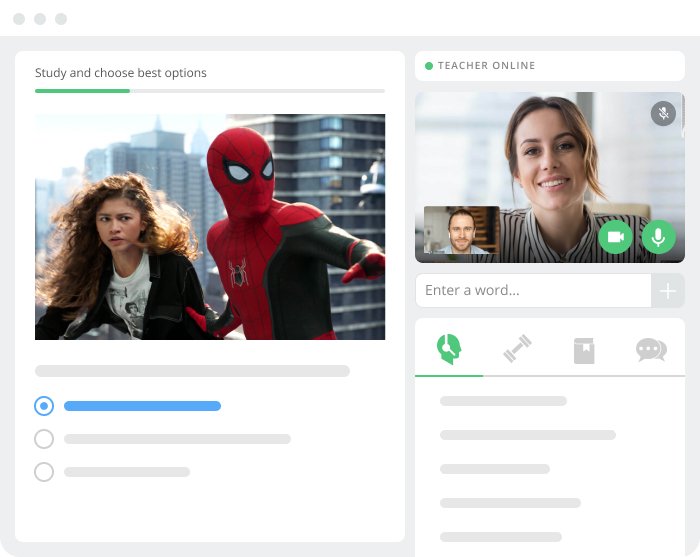Open the green speaking head tab
Screen dimensions: 700x557
pos(449,349)
